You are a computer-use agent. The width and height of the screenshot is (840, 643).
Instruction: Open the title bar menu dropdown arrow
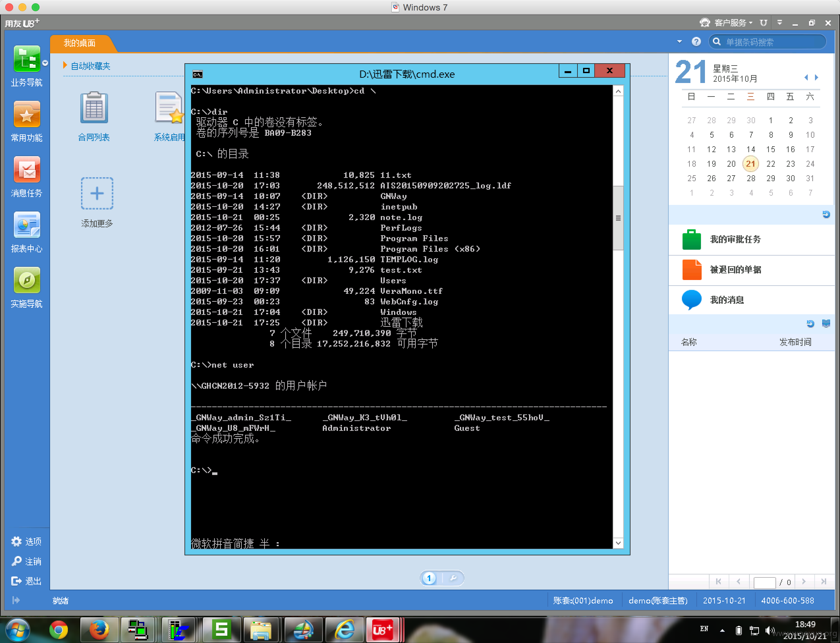pyautogui.click(x=779, y=23)
